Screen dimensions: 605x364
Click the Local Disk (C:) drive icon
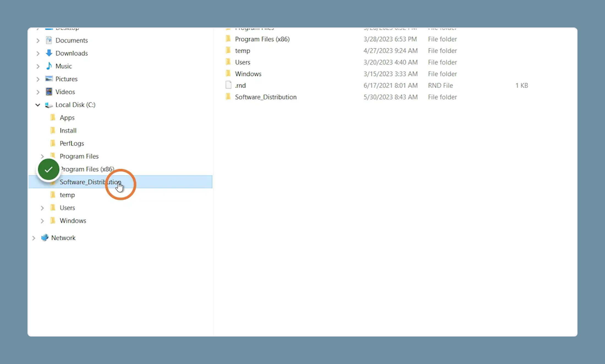point(49,105)
